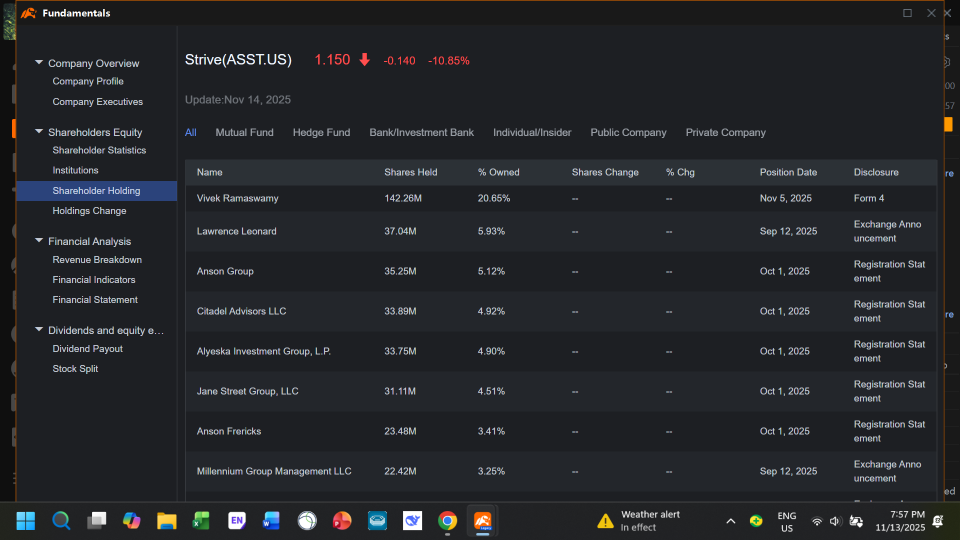Image resolution: width=960 pixels, height=540 pixels.
Task: Open File Explorer from taskbar
Action: (x=167, y=521)
